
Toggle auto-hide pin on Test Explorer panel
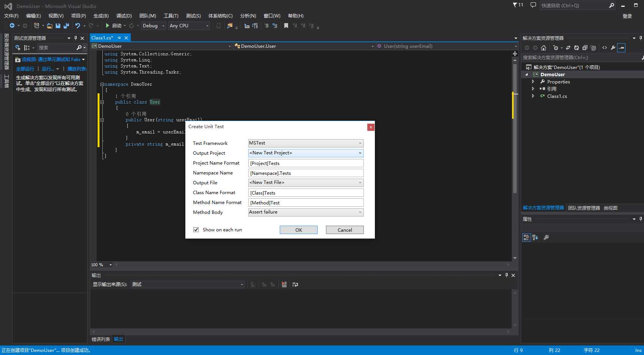tap(75, 38)
